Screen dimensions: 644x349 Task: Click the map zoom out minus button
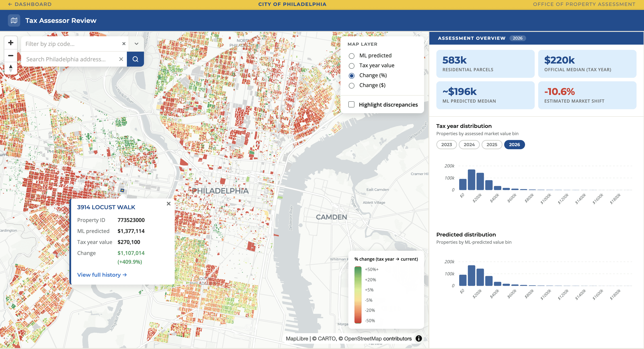11,56
